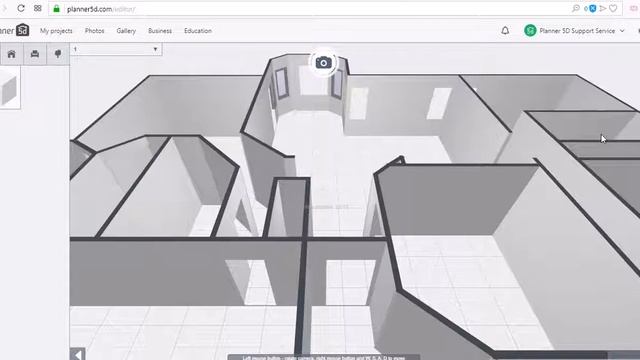Screen dimensions: 640x360
Task: Open the Photos menu item
Action: point(94,31)
